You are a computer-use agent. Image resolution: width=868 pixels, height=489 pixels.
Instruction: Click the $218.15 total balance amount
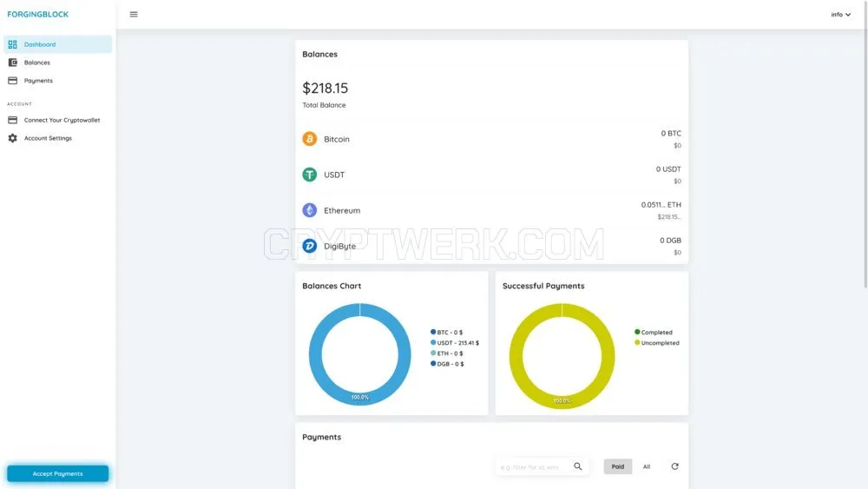click(325, 88)
